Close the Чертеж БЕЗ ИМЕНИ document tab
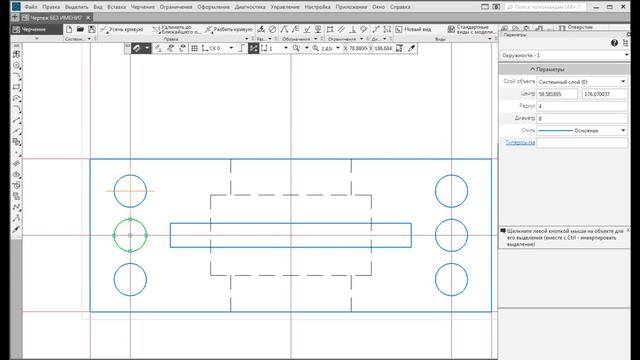The height and width of the screenshot is (360, 640). (88, 18)
